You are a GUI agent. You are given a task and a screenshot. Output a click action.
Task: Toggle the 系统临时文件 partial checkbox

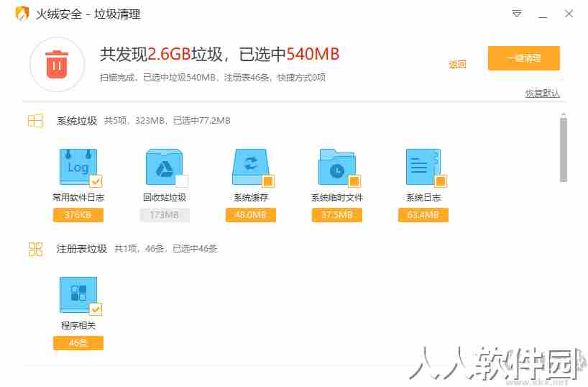(354, 181)
